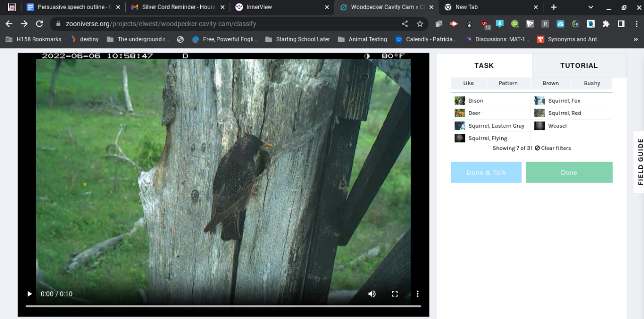Screen dimensions: 644x319
Task: Open a new browser tab
Action: tap(553, 7)
